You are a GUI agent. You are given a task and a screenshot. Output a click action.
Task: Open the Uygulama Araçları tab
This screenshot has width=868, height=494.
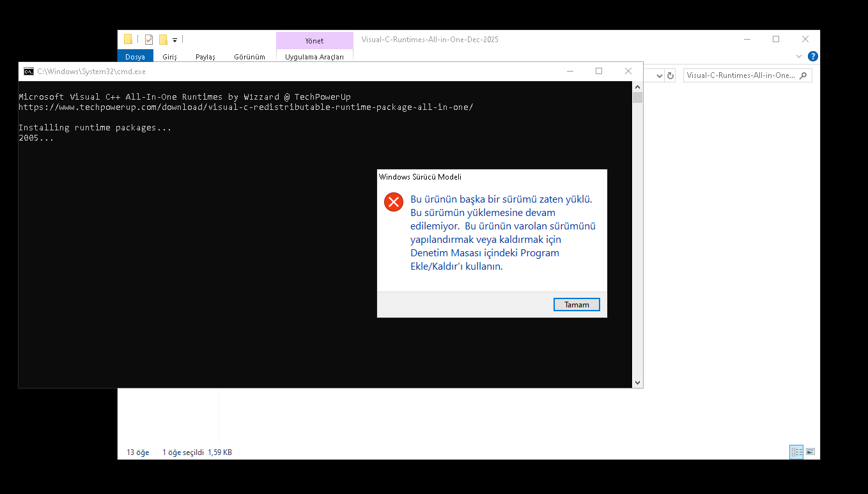tap(314, 57)
